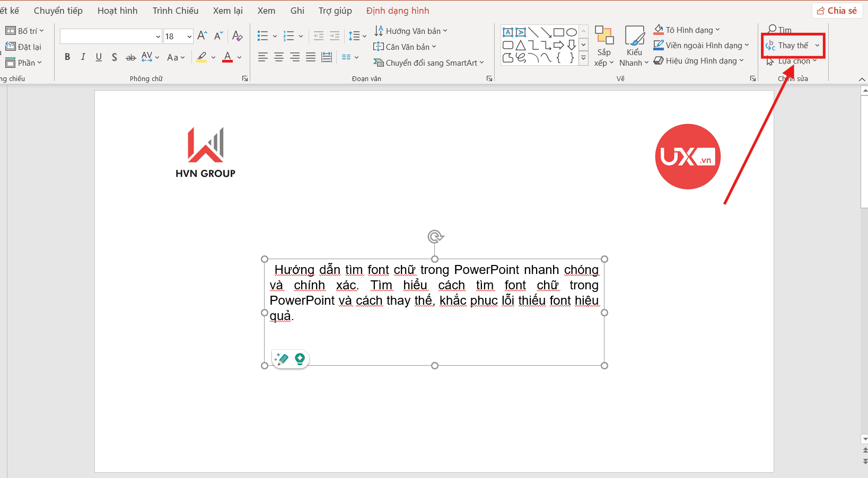Screen dimensions: 868x478
Task: Center align the paragraph text
Action: pos(278,57)
